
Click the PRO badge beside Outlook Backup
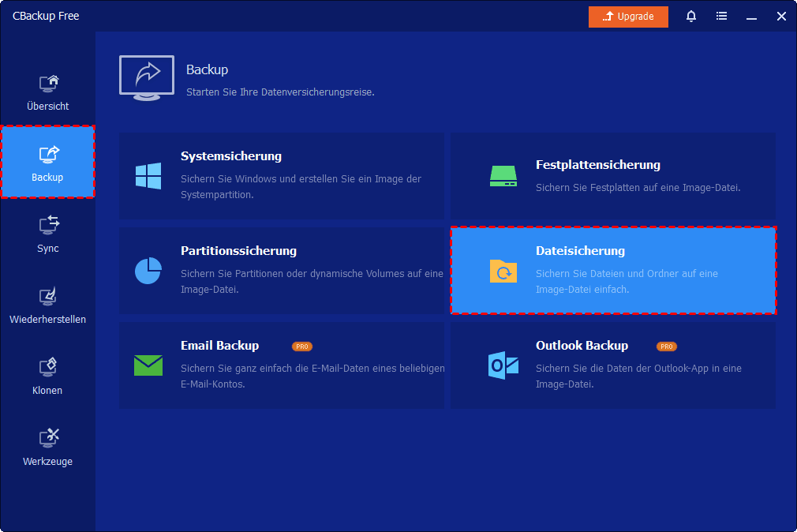(x=667, y=347)
